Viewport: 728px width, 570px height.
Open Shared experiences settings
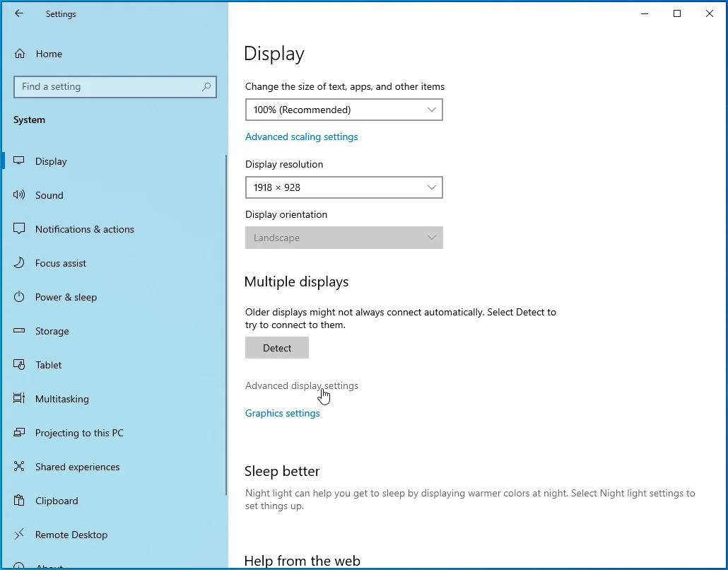(x=115, y=467)
